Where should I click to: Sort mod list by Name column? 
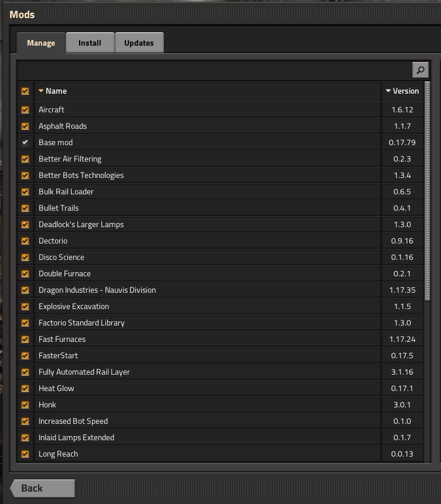pos(53,91)
